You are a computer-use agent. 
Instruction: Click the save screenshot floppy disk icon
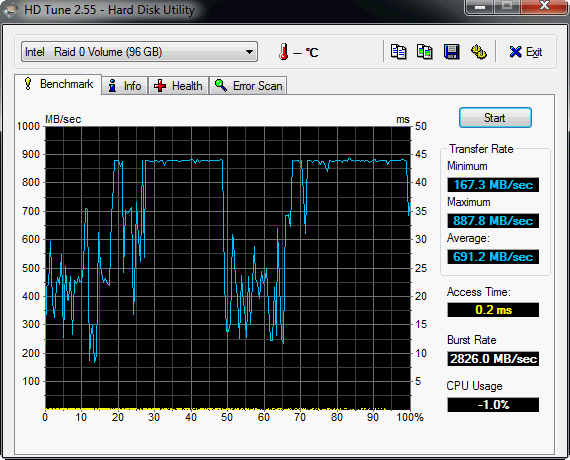coord(451,52)
